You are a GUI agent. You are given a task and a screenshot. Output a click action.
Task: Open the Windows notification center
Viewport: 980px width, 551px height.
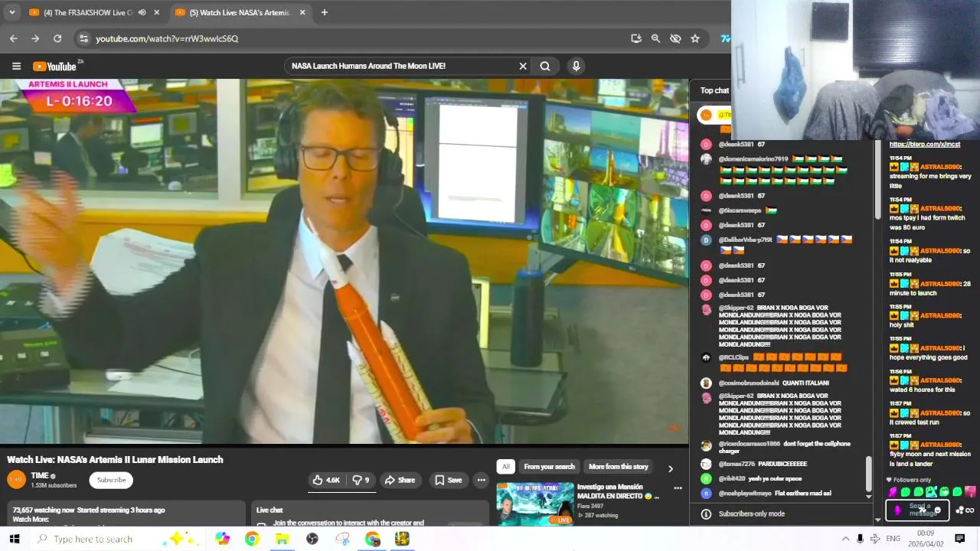click(x=959, y=539)
